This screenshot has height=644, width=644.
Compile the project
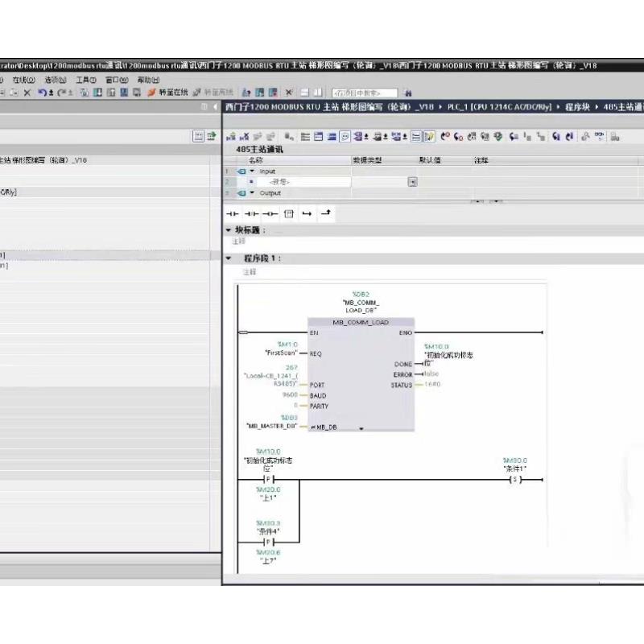(85, 93)
